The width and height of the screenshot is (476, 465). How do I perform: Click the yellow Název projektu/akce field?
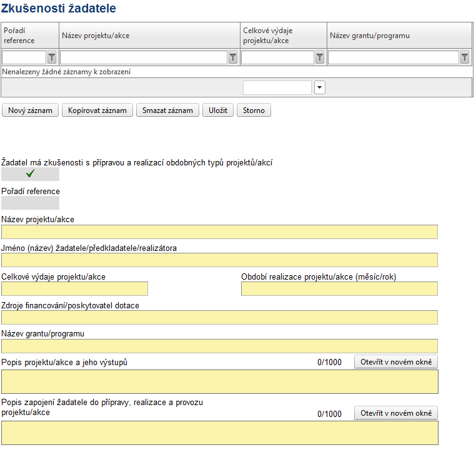point(219,232)
